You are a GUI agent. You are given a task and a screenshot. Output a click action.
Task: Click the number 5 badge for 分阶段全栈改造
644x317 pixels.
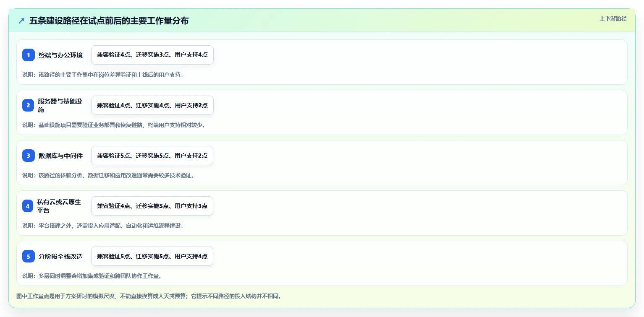(x=29, y=256)
